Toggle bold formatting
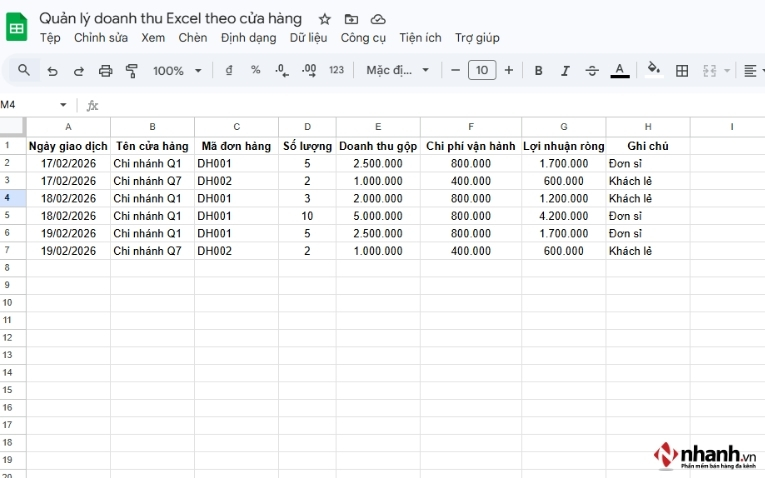This screenshot has width=765, height=478. [538, 71]
